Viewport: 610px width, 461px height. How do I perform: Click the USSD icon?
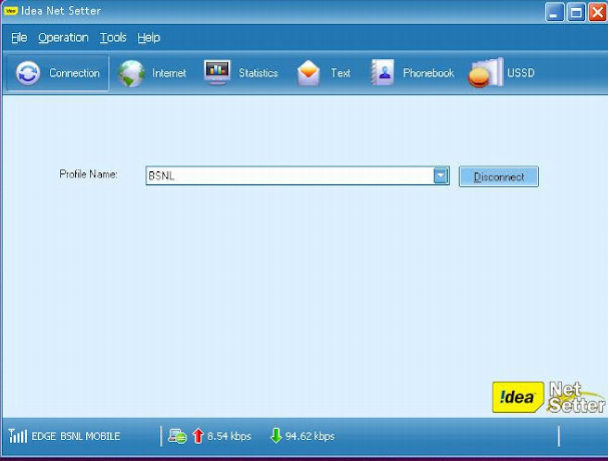tap(486, 73)
